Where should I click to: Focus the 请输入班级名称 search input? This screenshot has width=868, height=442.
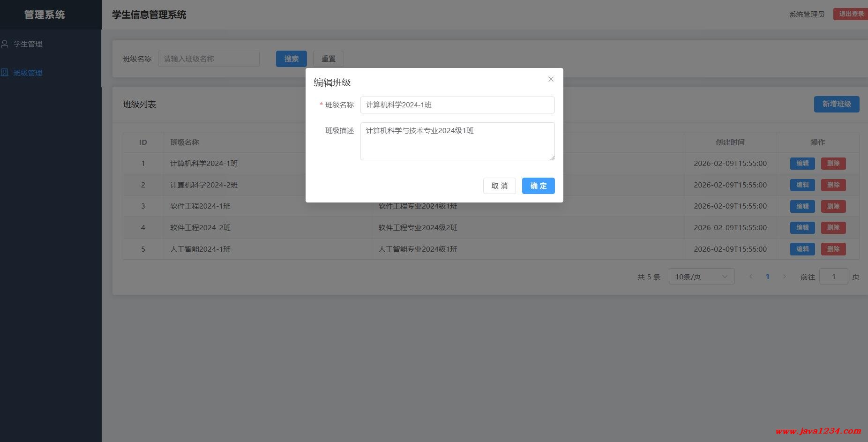click(209, 59)
